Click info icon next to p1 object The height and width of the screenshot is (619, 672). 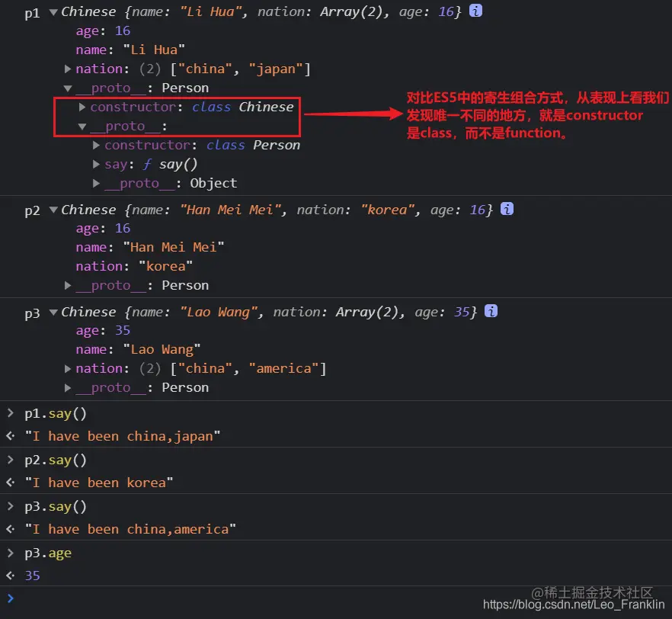(475, 11)
